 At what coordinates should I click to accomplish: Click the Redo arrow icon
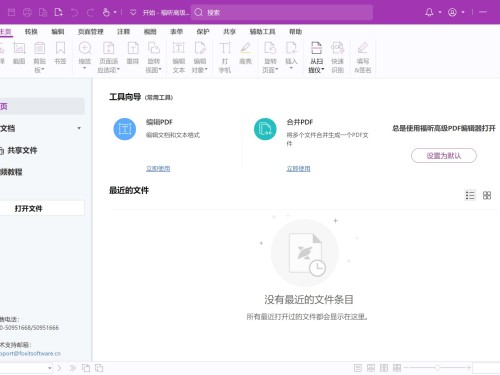90,13
